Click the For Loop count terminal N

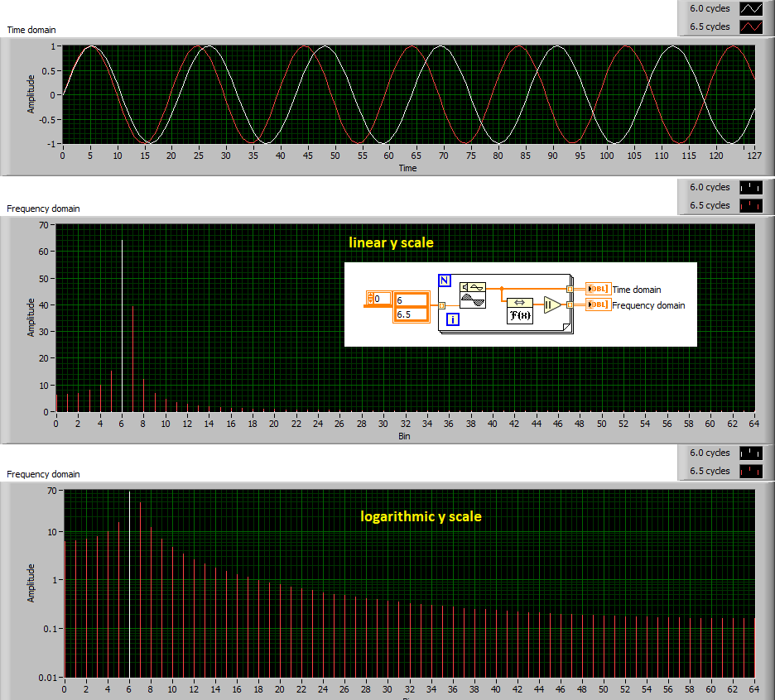(444, 280)
